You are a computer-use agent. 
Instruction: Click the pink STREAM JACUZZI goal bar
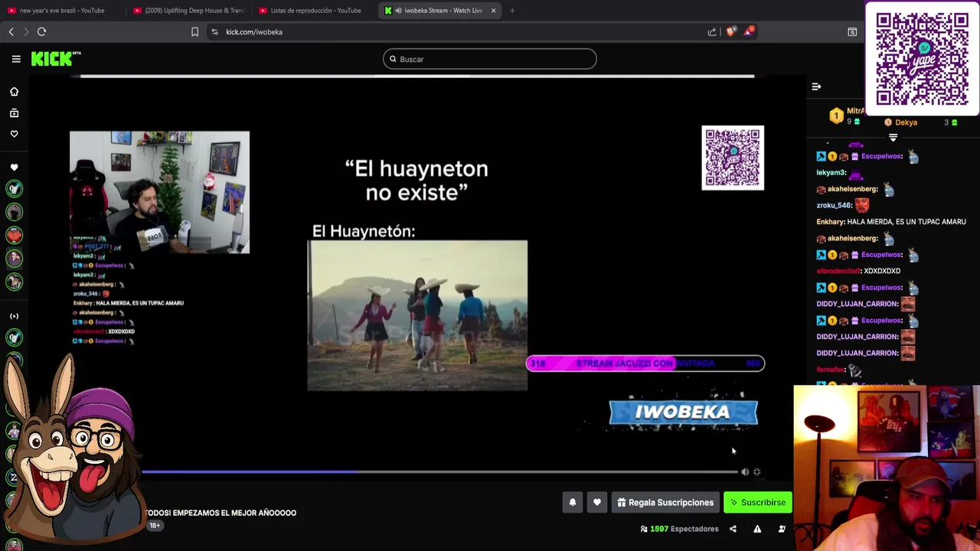645,364
